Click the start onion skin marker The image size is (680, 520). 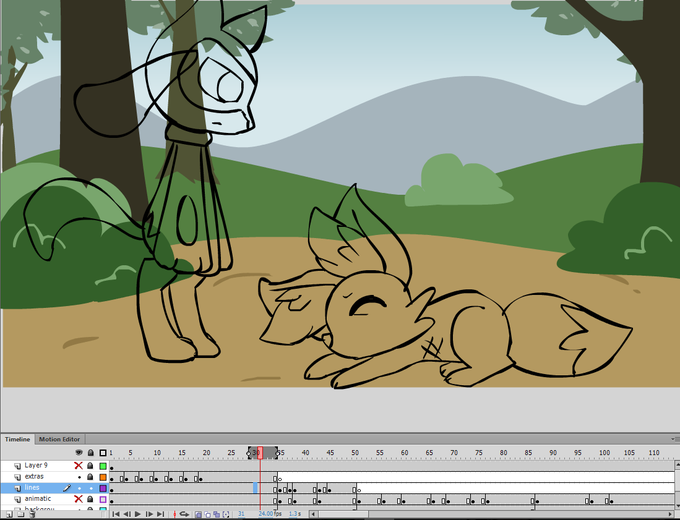pos(249,453)
